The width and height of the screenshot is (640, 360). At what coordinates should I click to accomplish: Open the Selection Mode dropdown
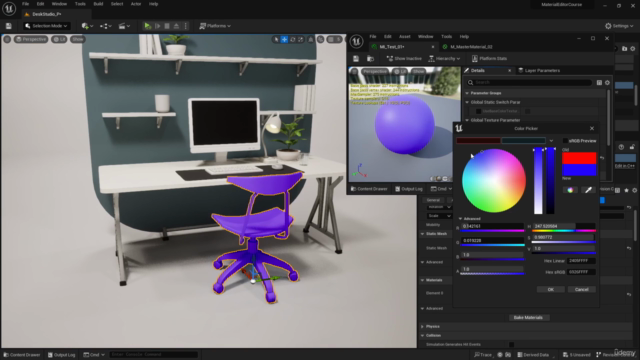click(x=46, y=26)
